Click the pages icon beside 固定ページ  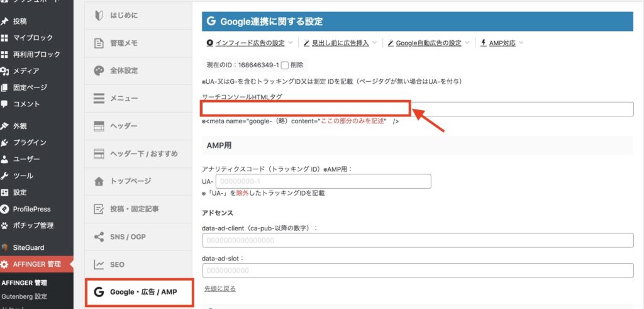(4, 87)
